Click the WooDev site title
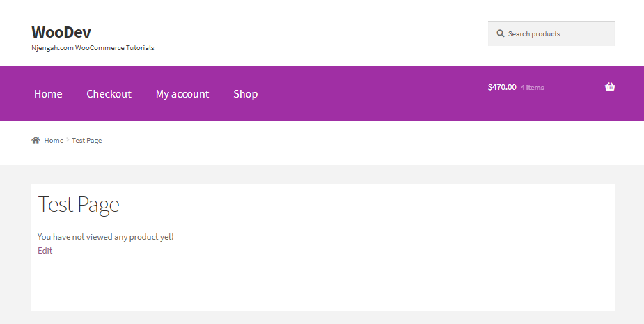 tap(61, 32)
